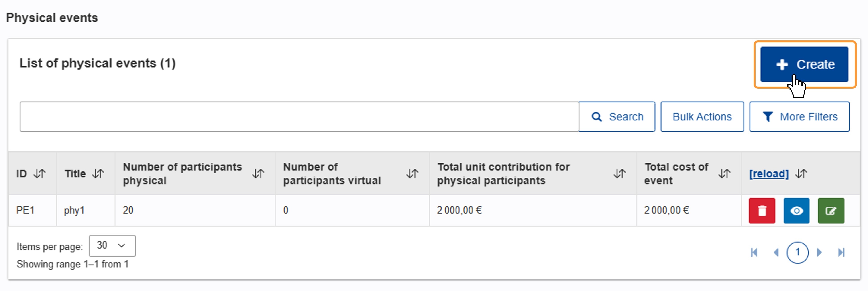Viewport: 868px width, 291px height.
Task: Open the Items per page dropdown
Action: pyautogui.click(x=112, y=246)
